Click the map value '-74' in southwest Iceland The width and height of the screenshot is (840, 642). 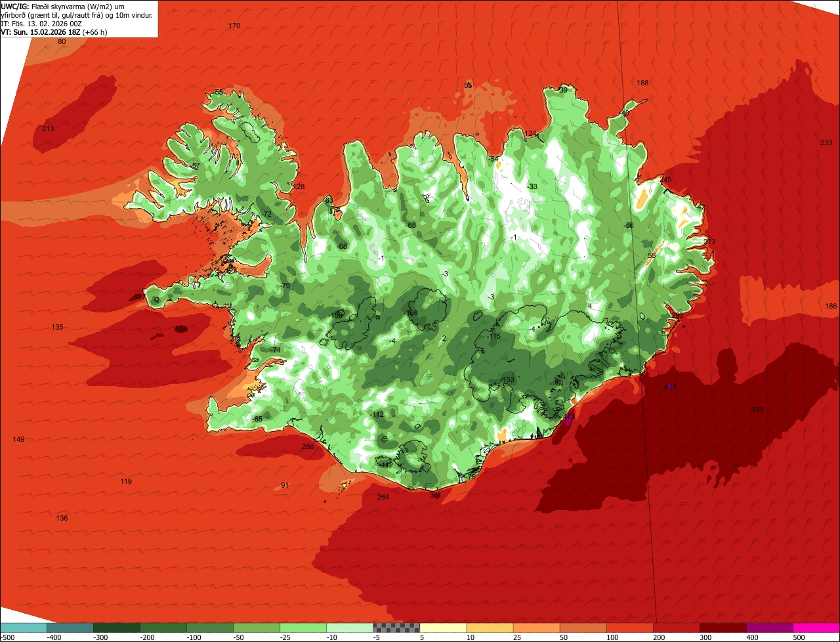pyautogui.click(x=275, y=350)
